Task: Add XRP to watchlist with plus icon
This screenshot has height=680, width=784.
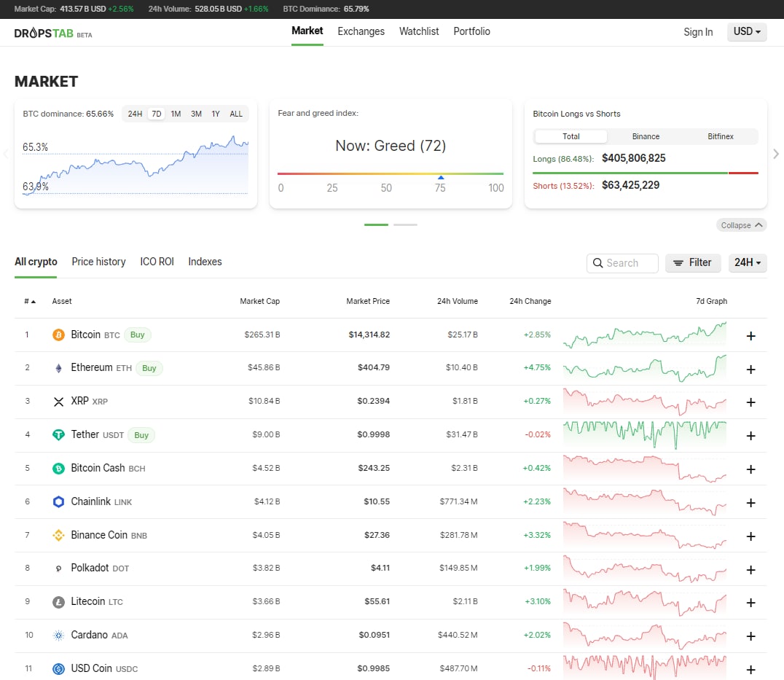Action: (750, 402)
